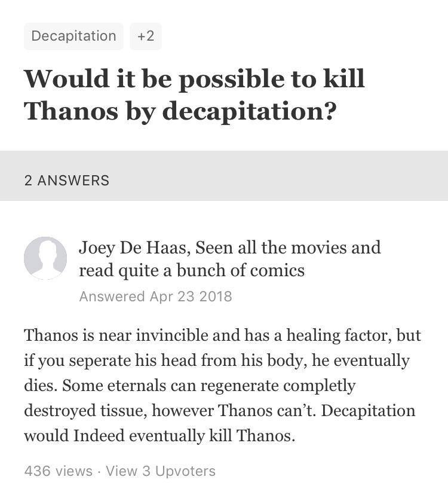Click the line starting 'destroyed tissue, however'

coord(219,411)
